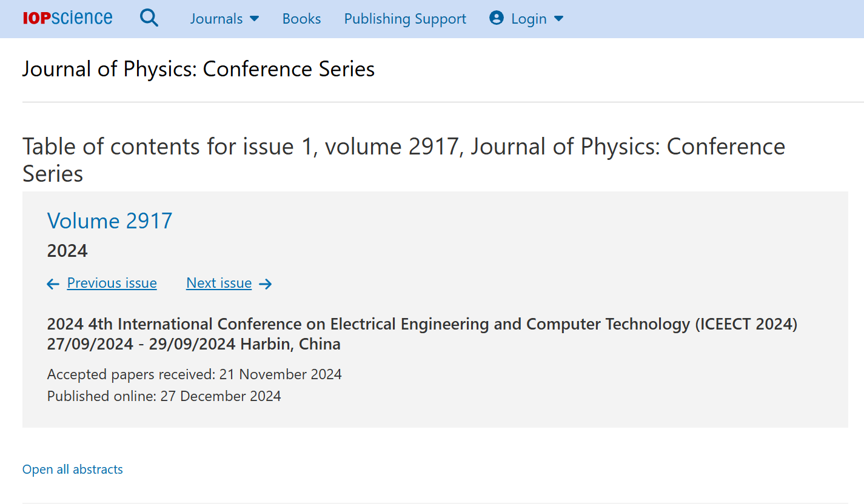This screenshot has height=504, width=864.
Task: Go to the Next issue link
Action: pyautogui.click(x=219, y=283)
